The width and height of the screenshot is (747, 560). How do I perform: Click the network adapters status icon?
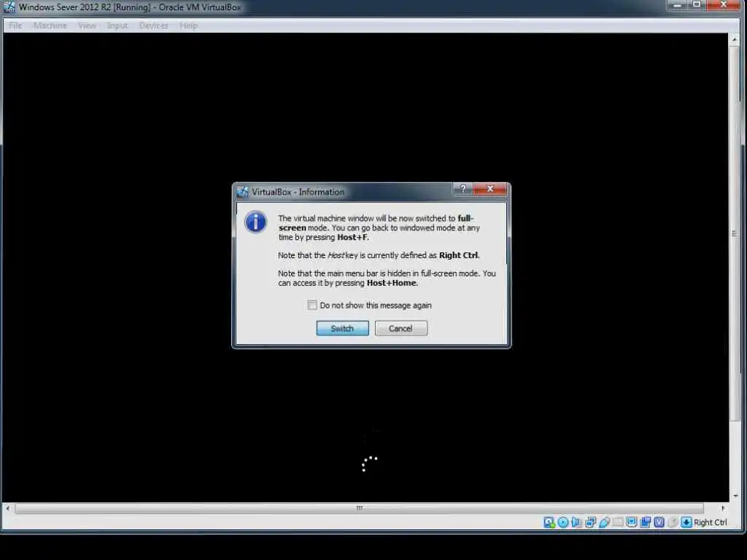[x=590, y=522]
